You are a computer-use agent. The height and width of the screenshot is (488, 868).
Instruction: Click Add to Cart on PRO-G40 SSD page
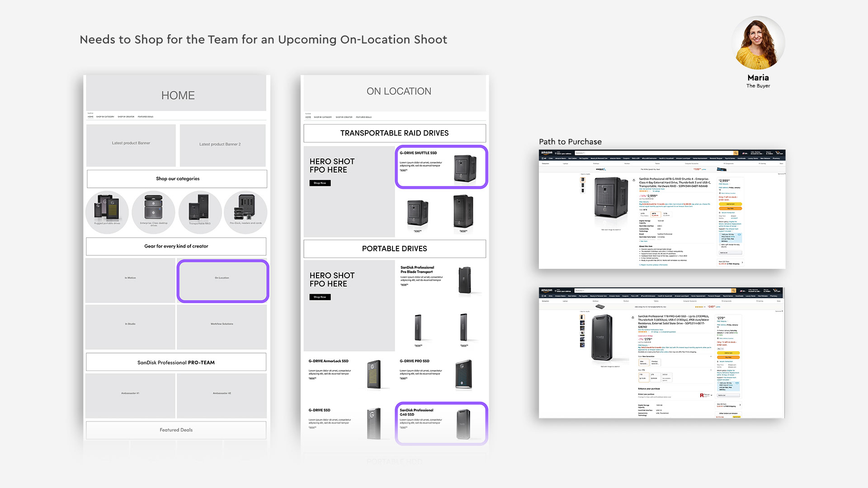click(728, 353)
